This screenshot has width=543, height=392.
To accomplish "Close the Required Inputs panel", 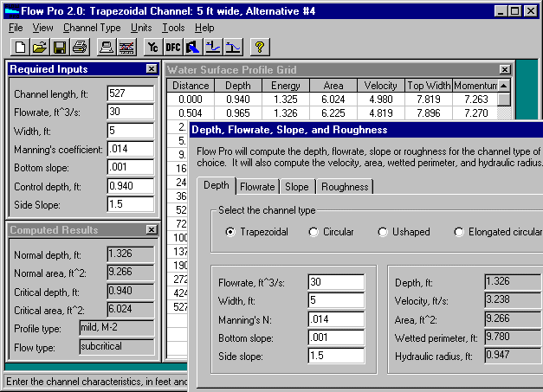I will tap(152, 69).
